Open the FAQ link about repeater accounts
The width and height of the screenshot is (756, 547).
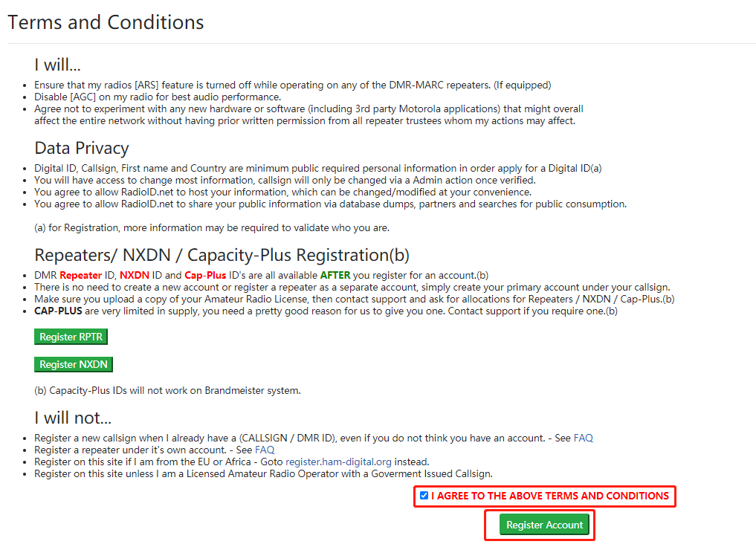pyautogui.click(x=265, y=450)
